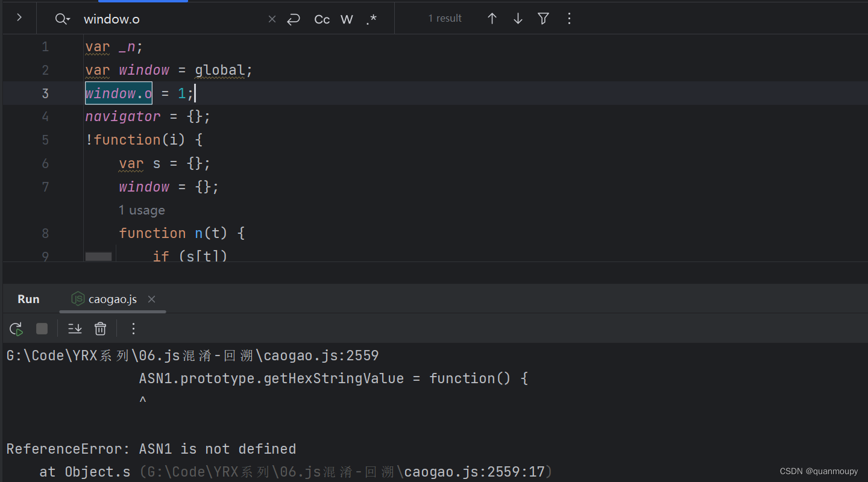Viewport: 868px width, 482px height.
Task: Open caogao.js:2559:17 stack trace link
Action: click(x=345, y=472)
